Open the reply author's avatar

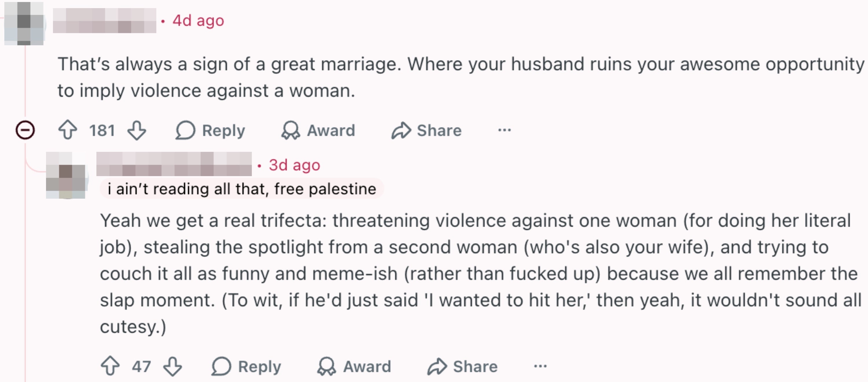coord(66,175)
